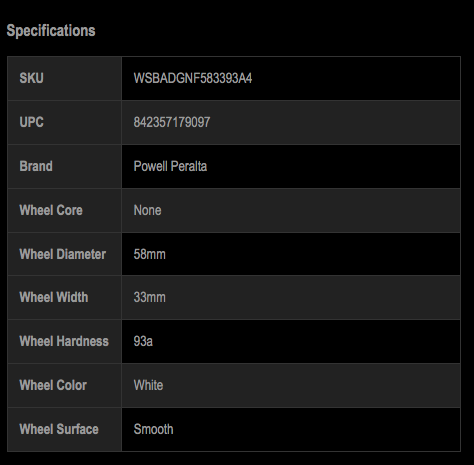This screenshot has width=474, height=465.
Task: Click the Wheel Core value None
Action: pyautogui.click(x=147, y=210)
